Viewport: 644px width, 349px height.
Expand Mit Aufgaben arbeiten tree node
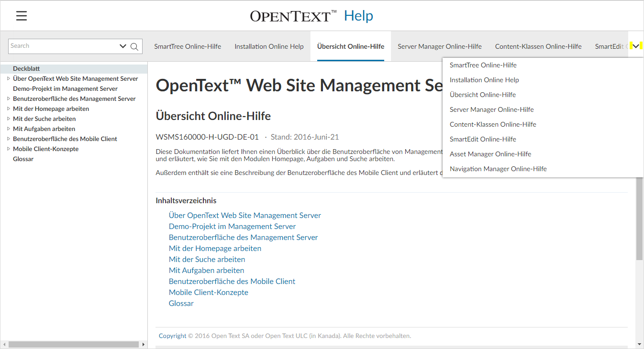point(8,129)
